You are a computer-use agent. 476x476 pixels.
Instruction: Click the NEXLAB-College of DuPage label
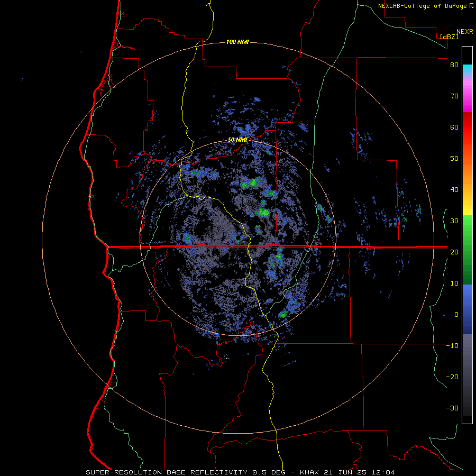point(423,6)
